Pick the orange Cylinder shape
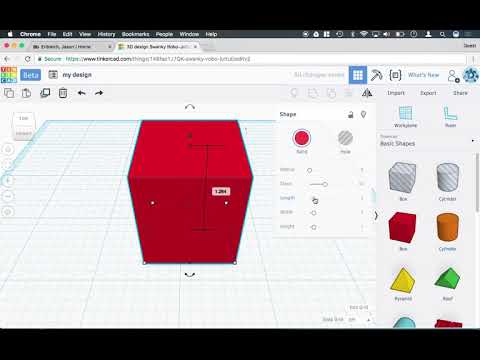 click(x=447, y=228)
